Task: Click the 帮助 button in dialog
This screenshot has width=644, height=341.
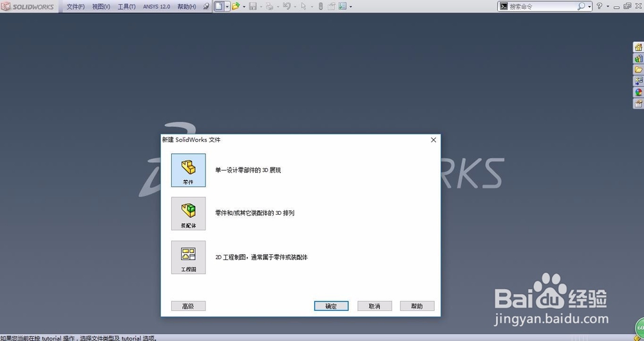Action: tap(417, 306)
